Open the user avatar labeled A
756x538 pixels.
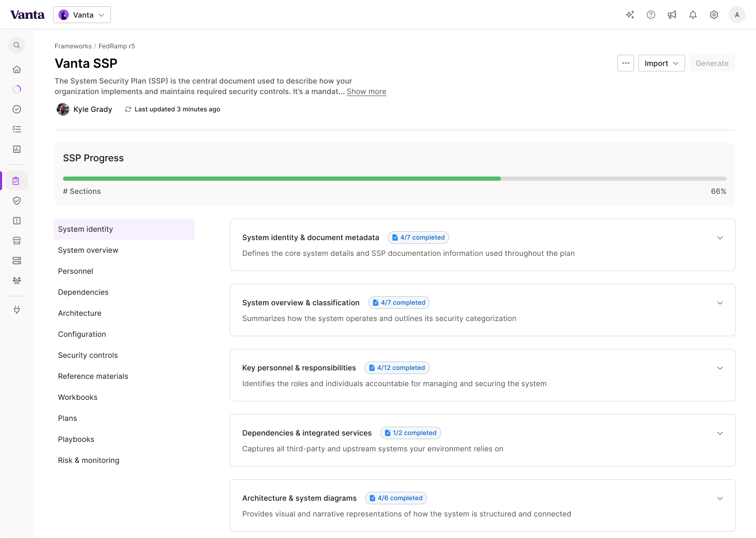tap(737, 15)
